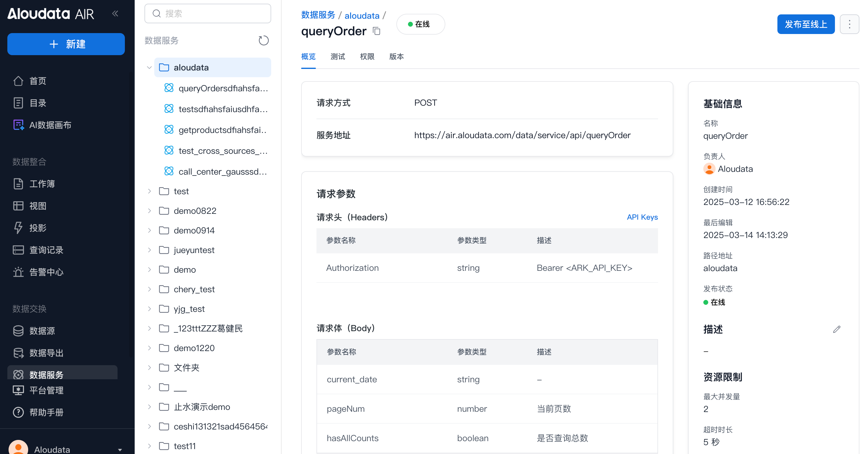Click the refresh icon beside 数据服务 header

(x=263, y=40)
